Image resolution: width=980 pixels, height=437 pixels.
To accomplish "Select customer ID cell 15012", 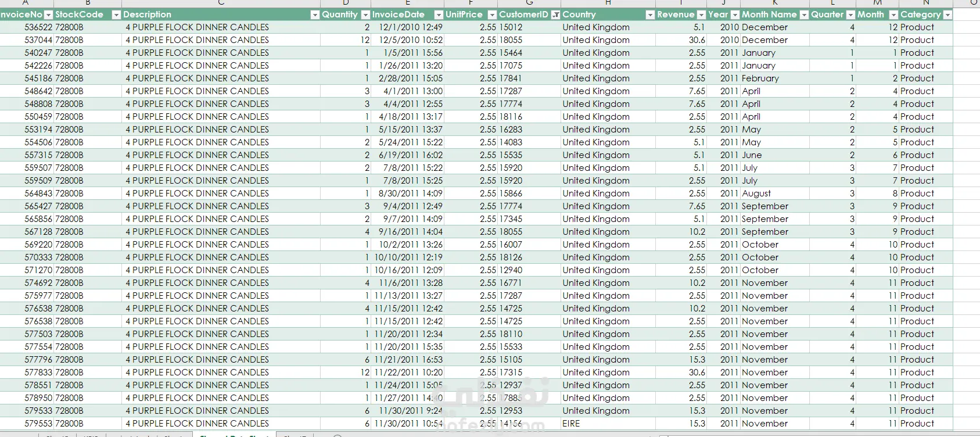I will click(x=529, y=27).
